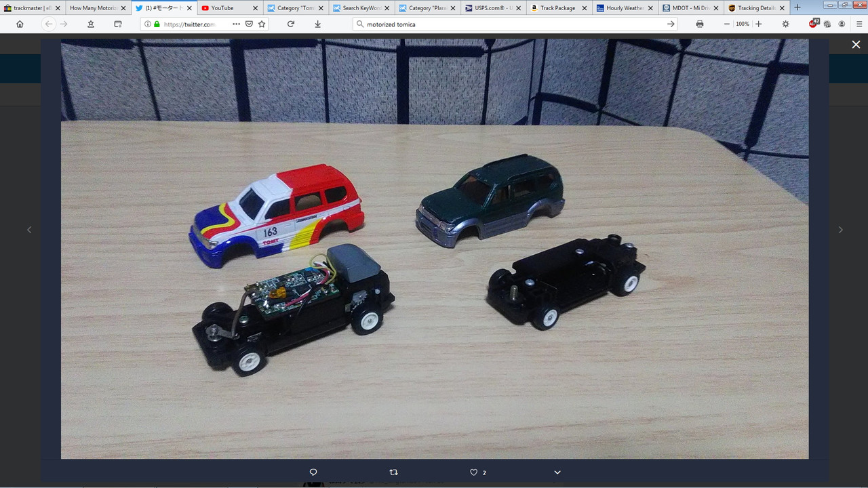Switch to the Hourly Weather tab
This screenshot has width=868, height=488.
[x=624, y=7]
